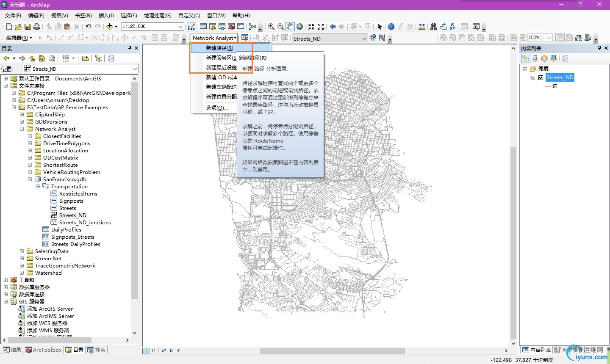Expand the ClosestFacilities folder
Image resolution: width=610 pixels, height=364 pixels.
[30, 136]
